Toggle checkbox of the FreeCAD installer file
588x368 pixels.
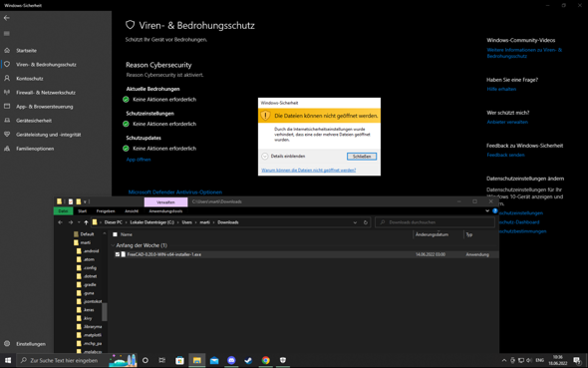[x=118, y=254]
